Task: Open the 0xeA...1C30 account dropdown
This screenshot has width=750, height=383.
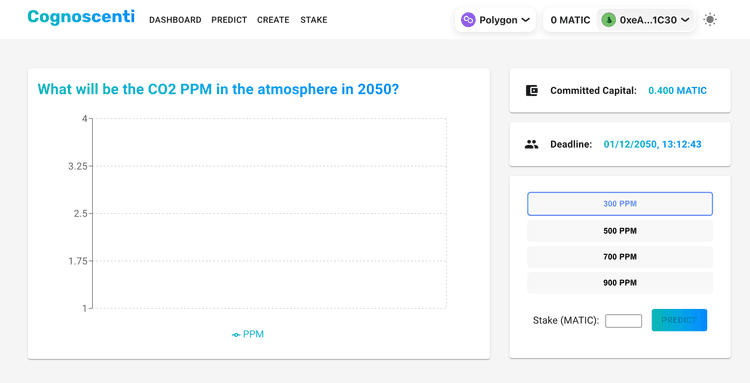Action: click(x=645, y=20)
